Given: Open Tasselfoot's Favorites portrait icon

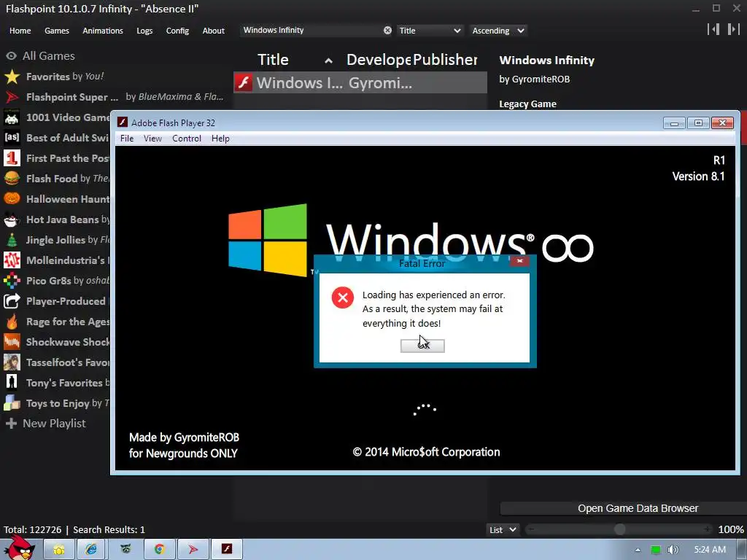Looking at the screenshot, I should [x=12, y=362].
